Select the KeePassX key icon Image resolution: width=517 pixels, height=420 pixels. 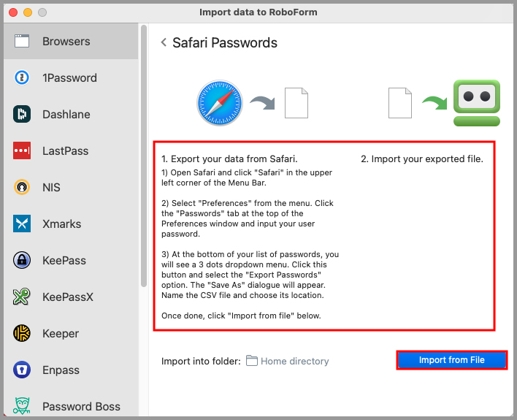coord(22,297)
